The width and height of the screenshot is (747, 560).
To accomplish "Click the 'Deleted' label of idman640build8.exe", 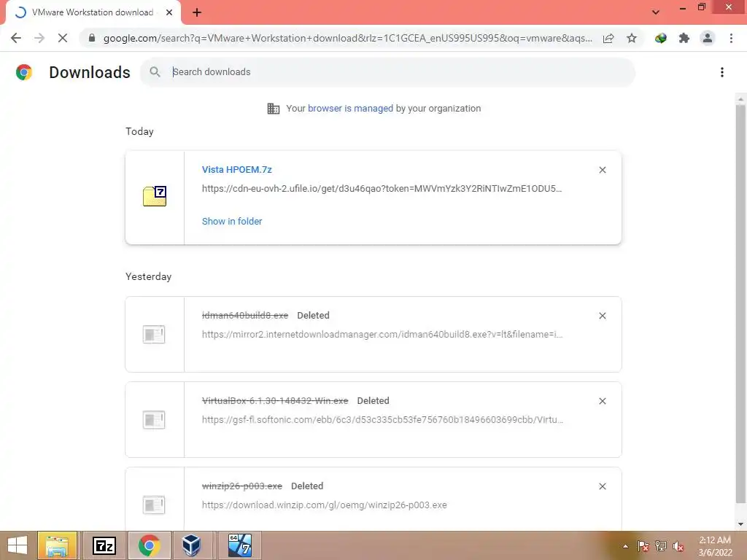I will pos(313,316).
